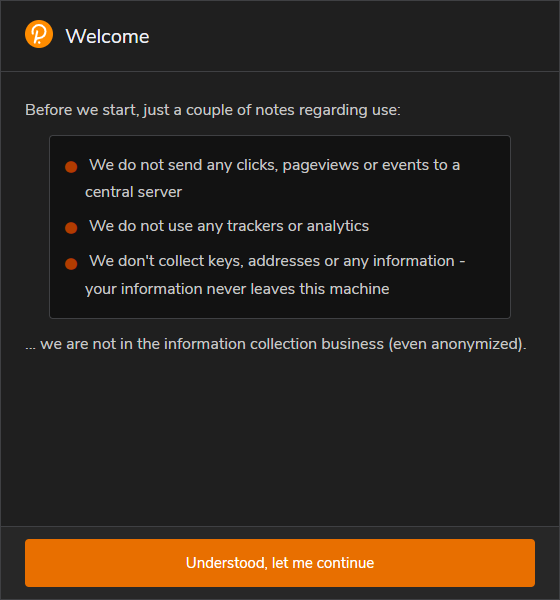Screen dimensions: 560x600
Task: Click the word anonymized in closing sentence
Action: 476,344
